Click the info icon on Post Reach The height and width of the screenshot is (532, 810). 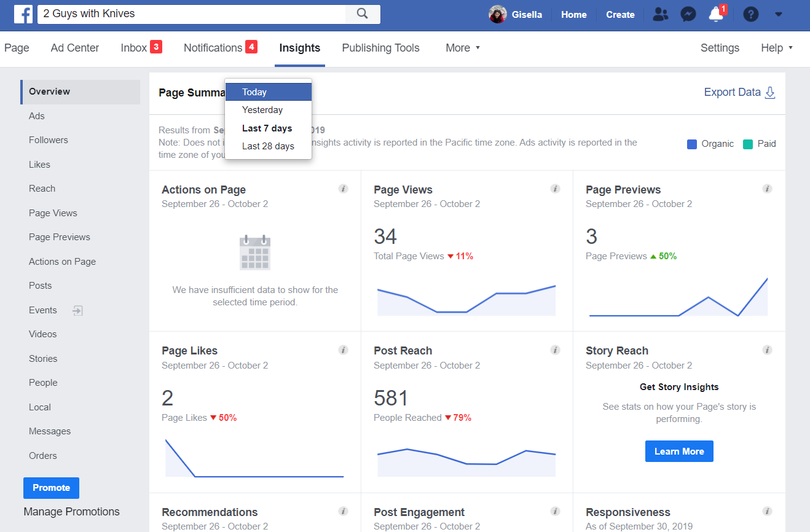555,350
